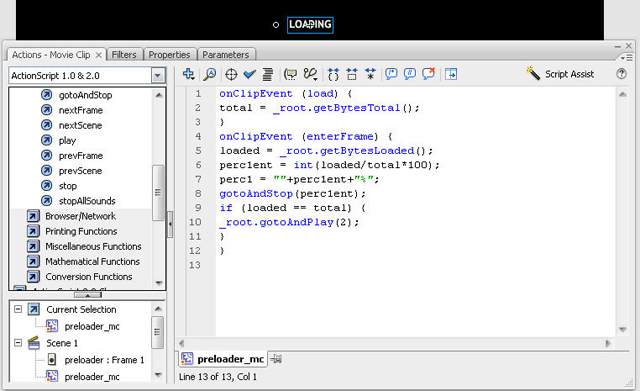Click the toolbox collapse splitter arrow
Viewport: 640px width, 391px height.
point(170,224)
